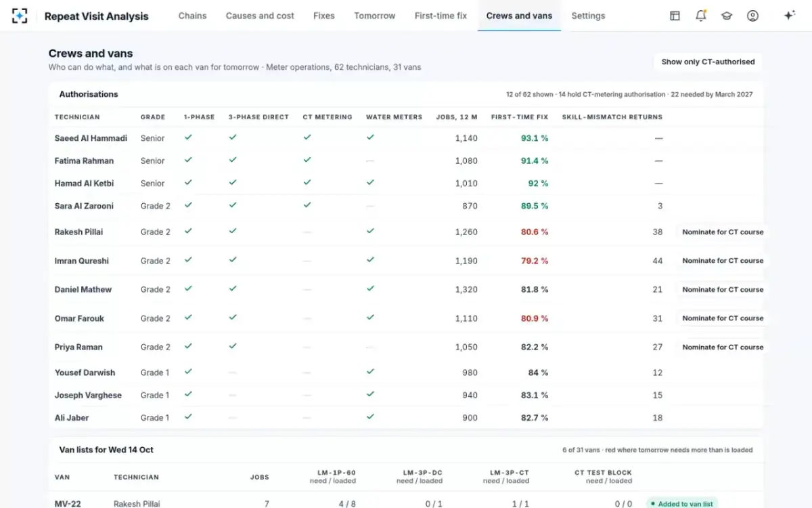Open the layout panel icon

(x=675, y=16)
